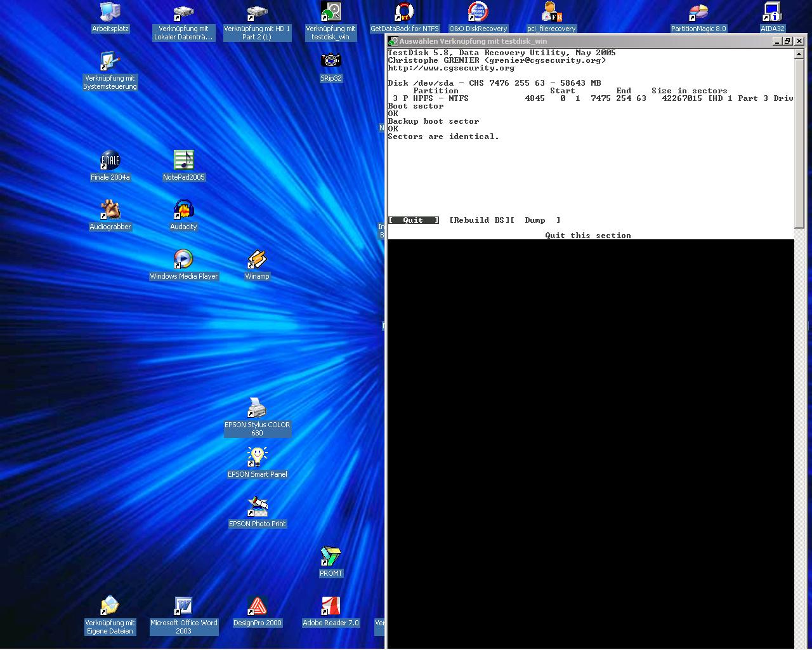Launch O&O DiskRecovery shortcut

[478, 17]
